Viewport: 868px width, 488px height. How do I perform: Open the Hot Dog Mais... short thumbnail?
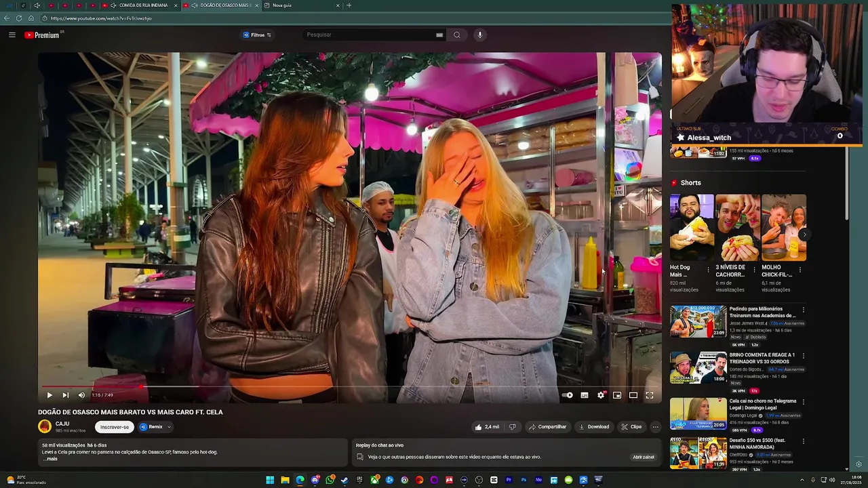coord(692,228)
